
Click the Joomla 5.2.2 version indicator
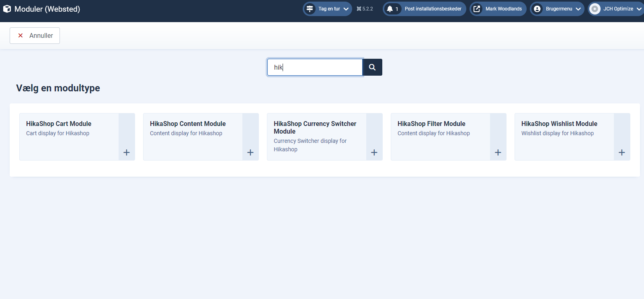pos(365,9)
